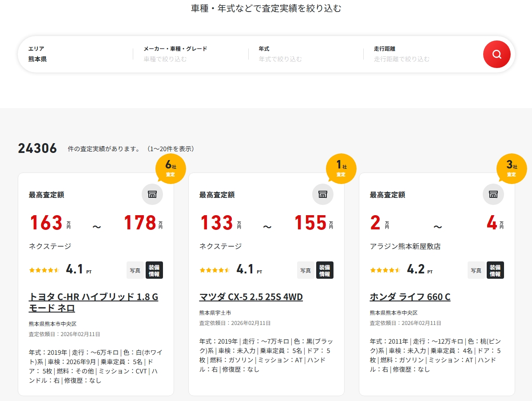Click the 3社 査定 badge
The width and height of the screenshot is (532, 401).
pyautogui.click(x=512, y=168)
